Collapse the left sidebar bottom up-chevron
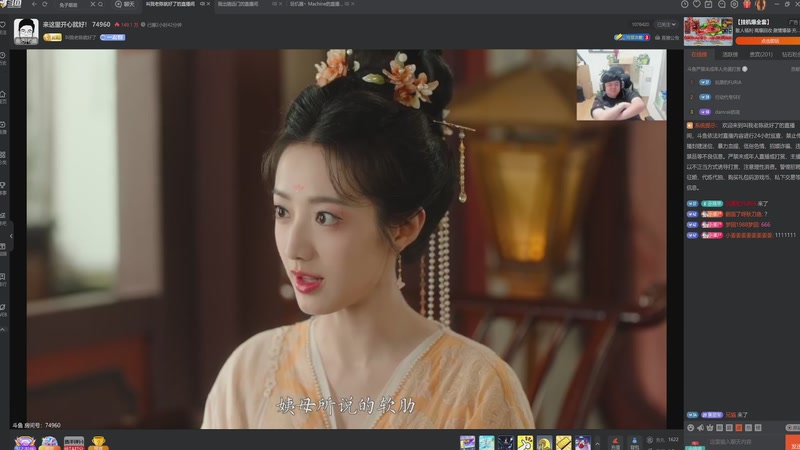The width and height of the screenshot is (800, 450). tap(3, 330)
